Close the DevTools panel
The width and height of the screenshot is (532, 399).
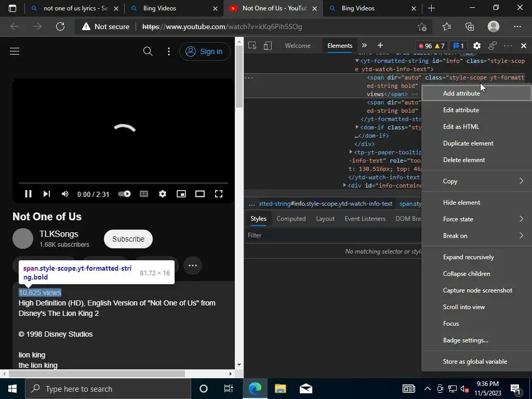point(524,46)
